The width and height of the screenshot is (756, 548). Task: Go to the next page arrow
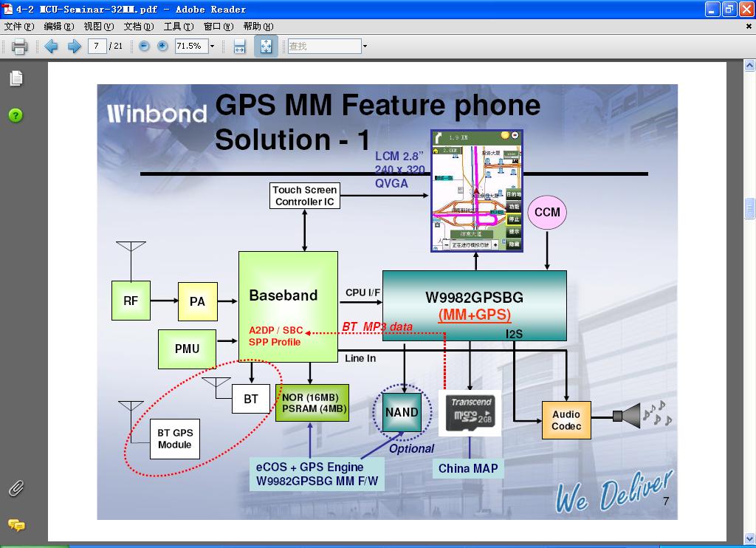coord(75,47)
